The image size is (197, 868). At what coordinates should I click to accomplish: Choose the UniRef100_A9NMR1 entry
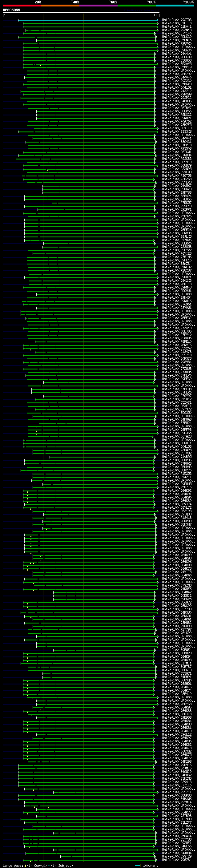pyautogui.click(x=177, y=118)
